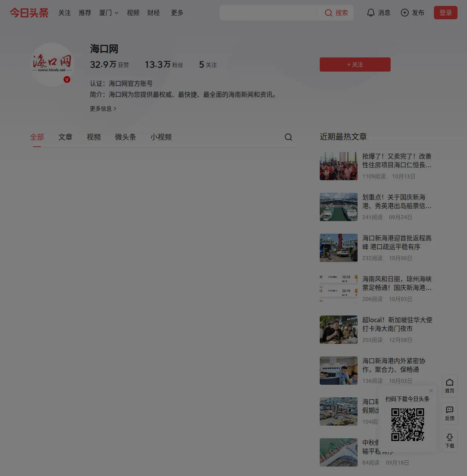Image resolution: width=467 pixels, height=476 pixels.
Task: Click the 今日头条 logo
Action: 29,13
